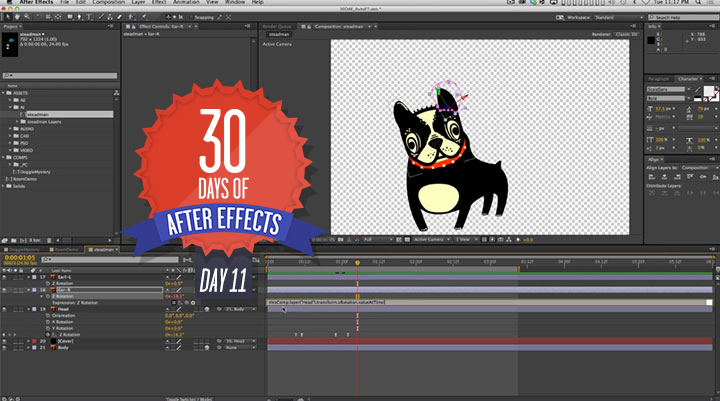Open the File menu

[64, 2]
